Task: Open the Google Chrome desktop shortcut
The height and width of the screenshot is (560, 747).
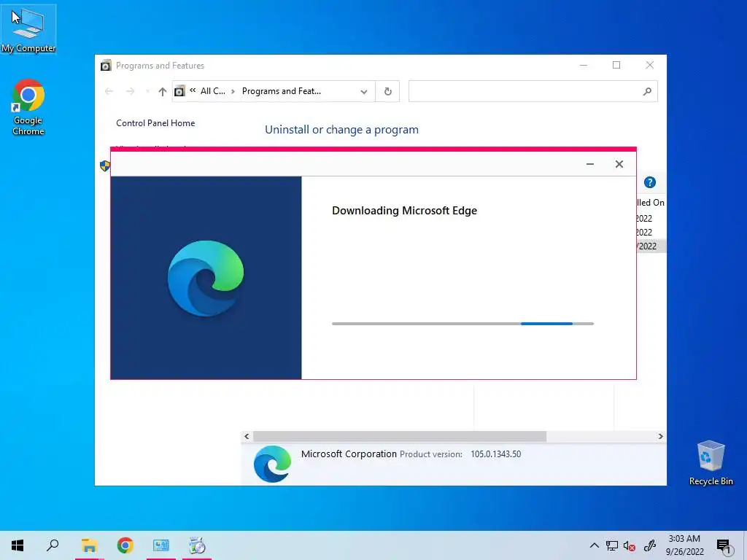Action: (x=28, y=108)
